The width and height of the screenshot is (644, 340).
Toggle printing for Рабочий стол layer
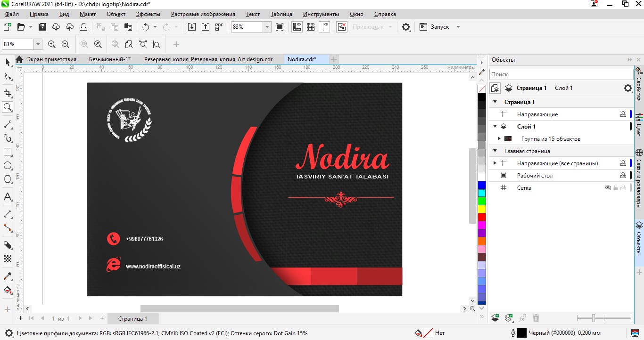click(623, 175)
